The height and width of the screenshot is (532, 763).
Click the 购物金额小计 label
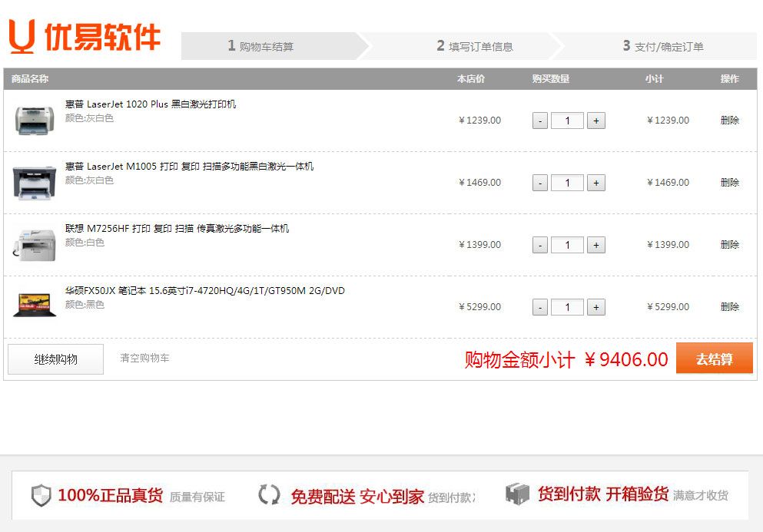(x=519, y=360)
